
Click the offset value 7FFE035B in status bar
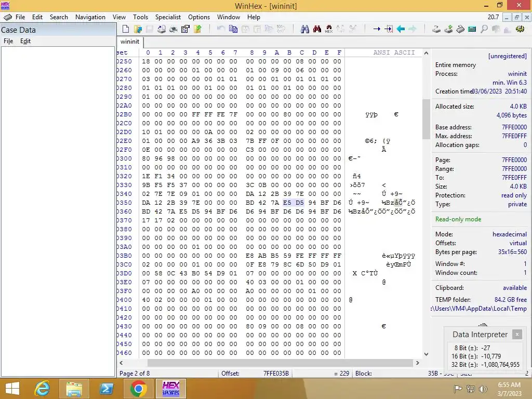[276, 373]
